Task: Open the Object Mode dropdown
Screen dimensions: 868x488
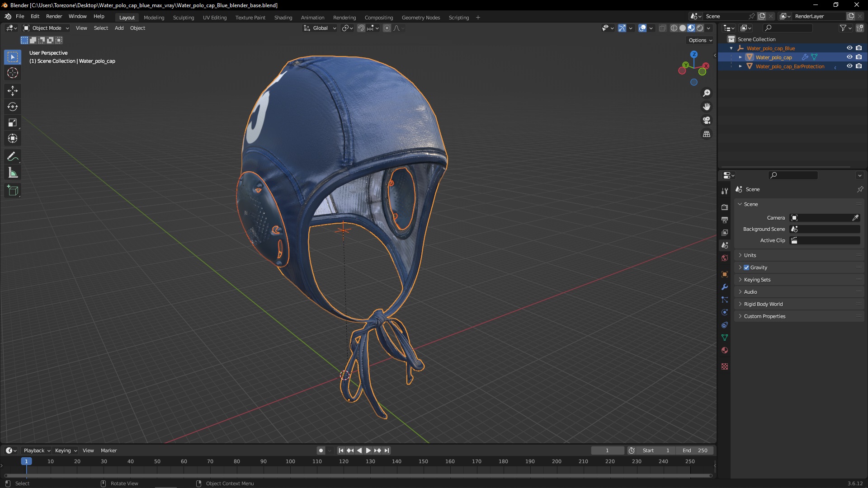Action: (46, 28)
